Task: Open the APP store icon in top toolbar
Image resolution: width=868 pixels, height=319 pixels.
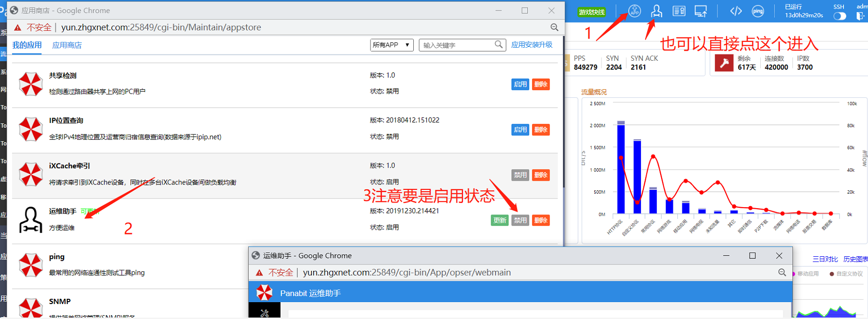Action: point(635,11)
